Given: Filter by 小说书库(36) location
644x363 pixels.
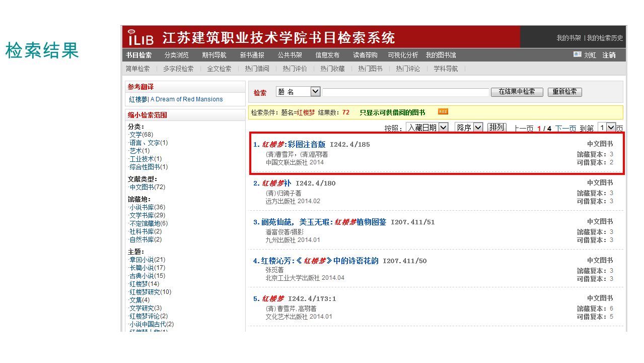Looking at the screenshot, I should (148, 207).
